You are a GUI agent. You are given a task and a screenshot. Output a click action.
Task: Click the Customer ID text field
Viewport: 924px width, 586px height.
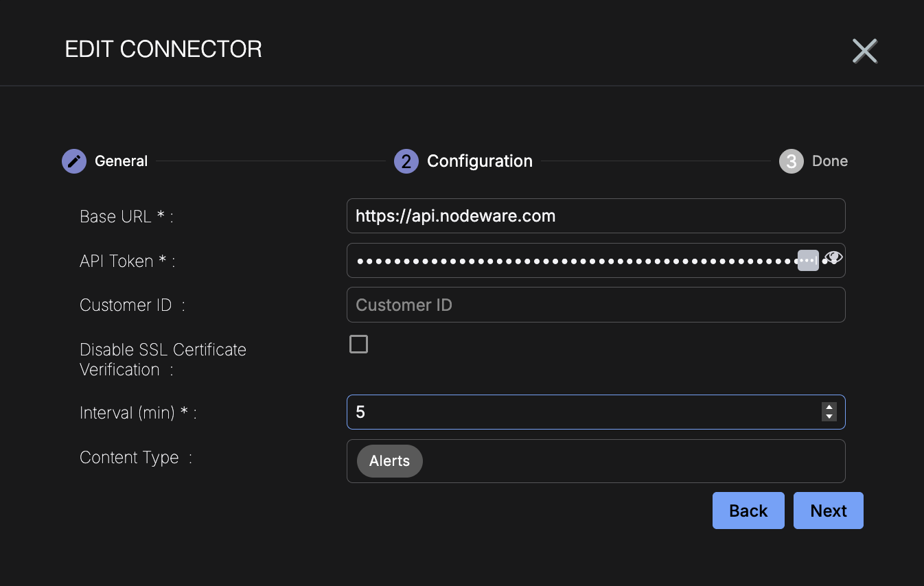pos(595,305)
